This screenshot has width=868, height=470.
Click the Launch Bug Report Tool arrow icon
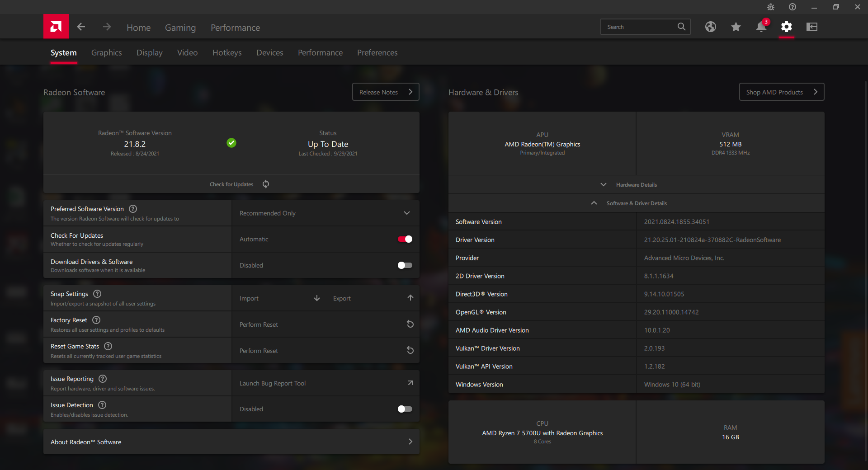(x=410, y=383)
